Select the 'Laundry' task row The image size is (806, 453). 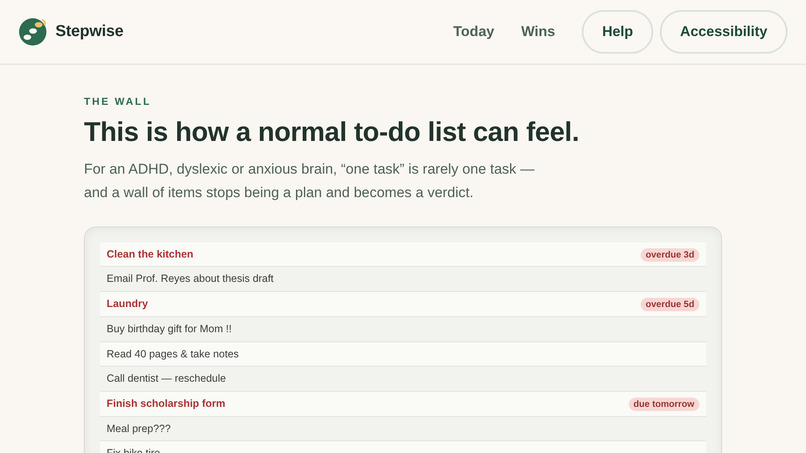(402, 304)
